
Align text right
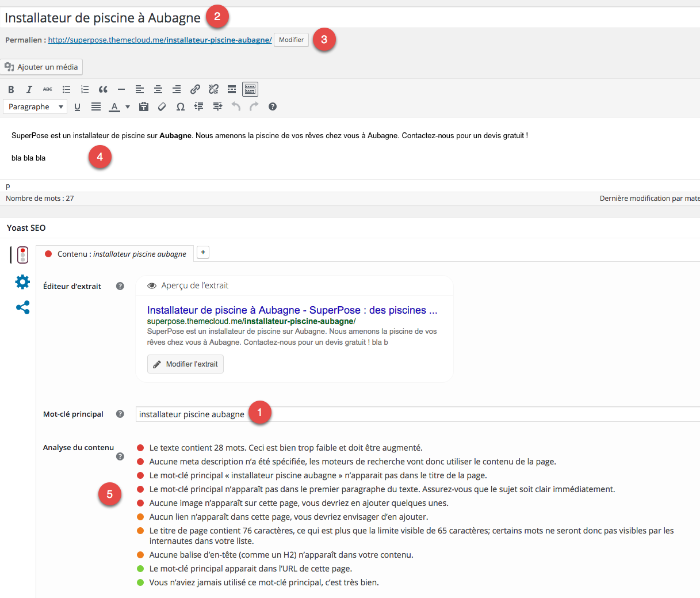pos(177,89)
